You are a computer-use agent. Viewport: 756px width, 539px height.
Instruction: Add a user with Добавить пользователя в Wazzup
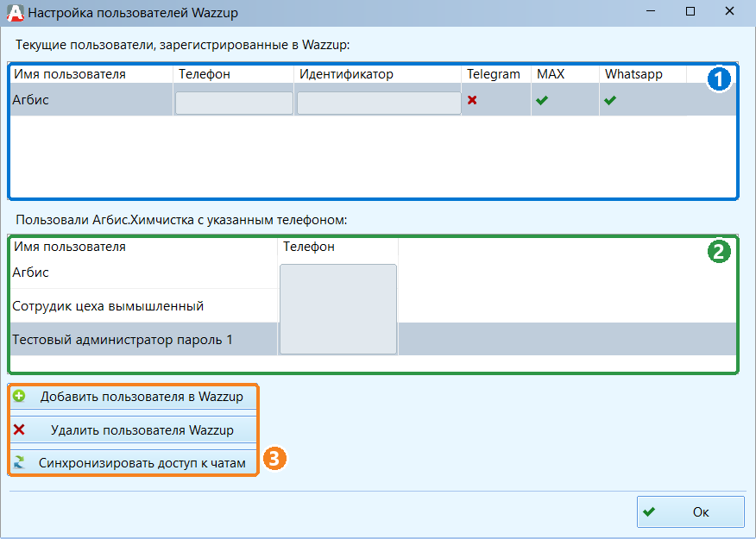point(134,397)
